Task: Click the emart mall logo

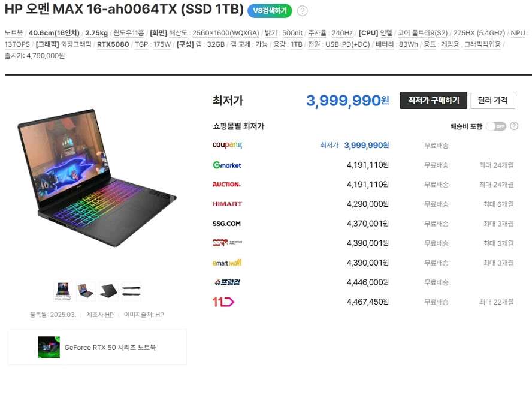Action: pos(226,263)
